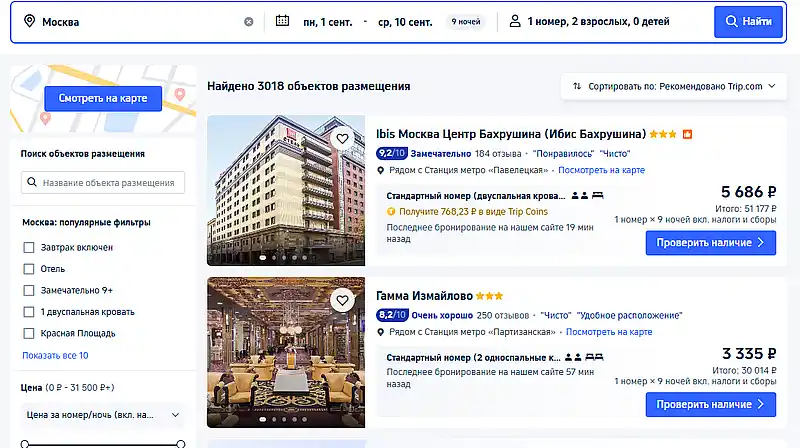The height and width of the screenshot is (448, 800).
Task: Select check-out date ср, 10 сент.
Action: pyautogui.click(x=405, y=22)
